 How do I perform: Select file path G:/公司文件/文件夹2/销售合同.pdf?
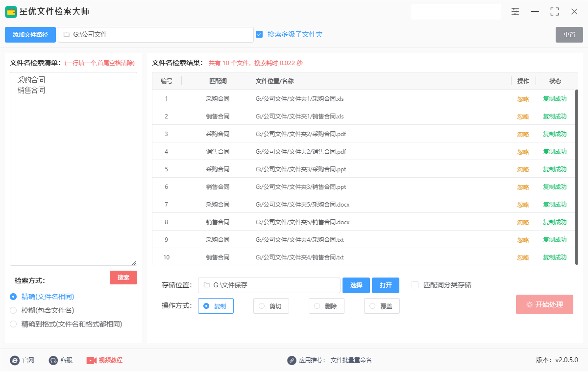[301, 152]
